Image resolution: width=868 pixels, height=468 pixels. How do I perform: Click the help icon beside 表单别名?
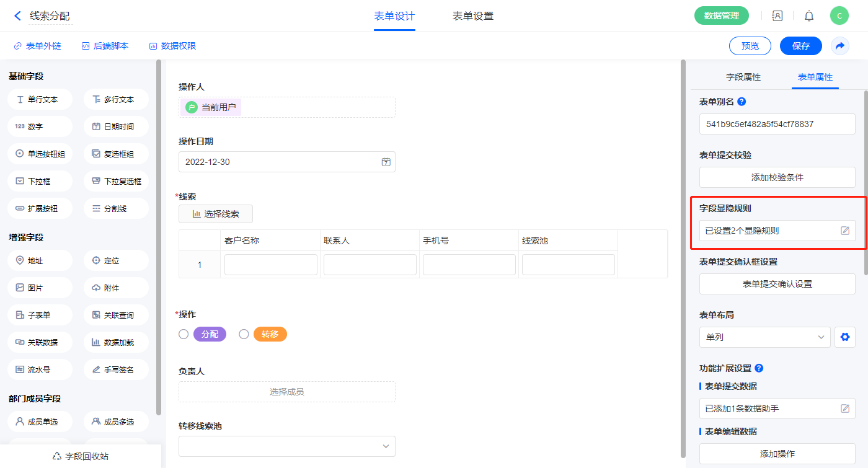(742, 102)
